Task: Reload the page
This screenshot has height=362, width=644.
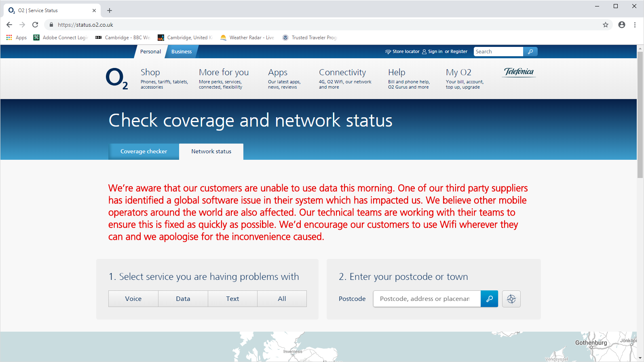Action: coord(35,25)
